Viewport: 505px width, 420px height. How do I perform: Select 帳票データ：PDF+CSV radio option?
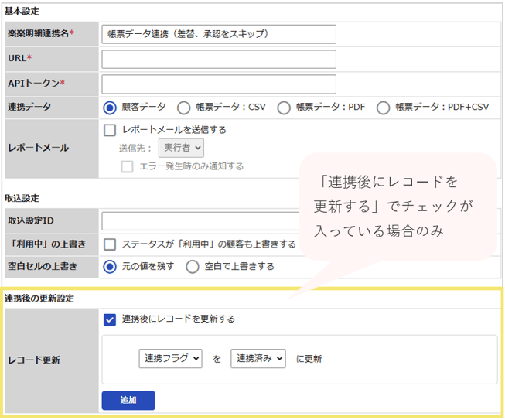tap(384, 108)
